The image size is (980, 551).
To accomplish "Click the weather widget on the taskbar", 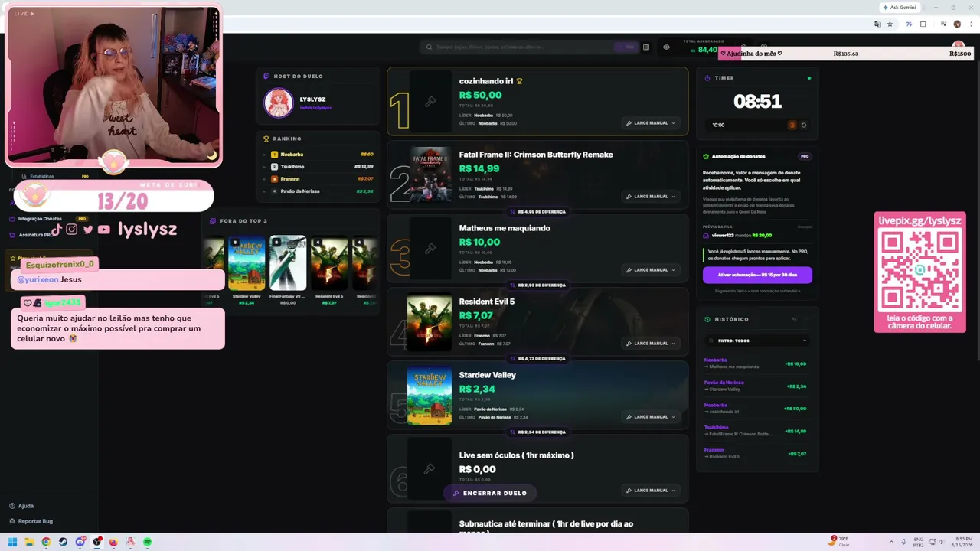I will [x=840, y=542].
